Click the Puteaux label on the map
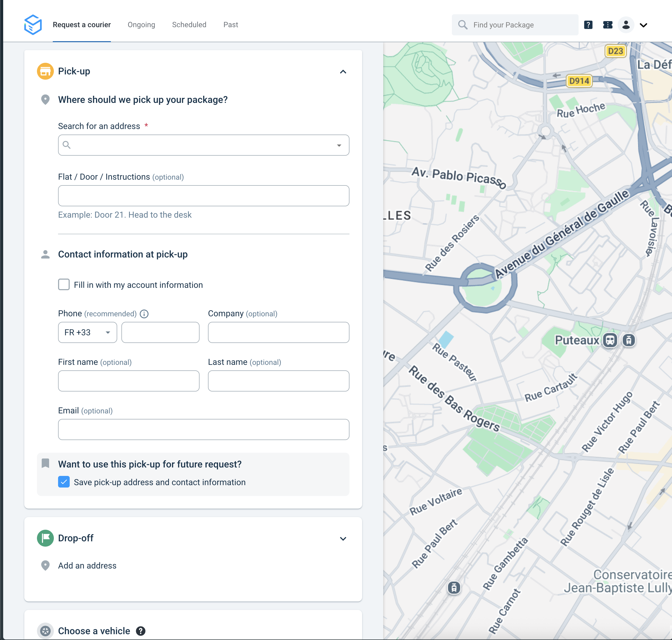672x640 pixels. click(x=577, y=340)
